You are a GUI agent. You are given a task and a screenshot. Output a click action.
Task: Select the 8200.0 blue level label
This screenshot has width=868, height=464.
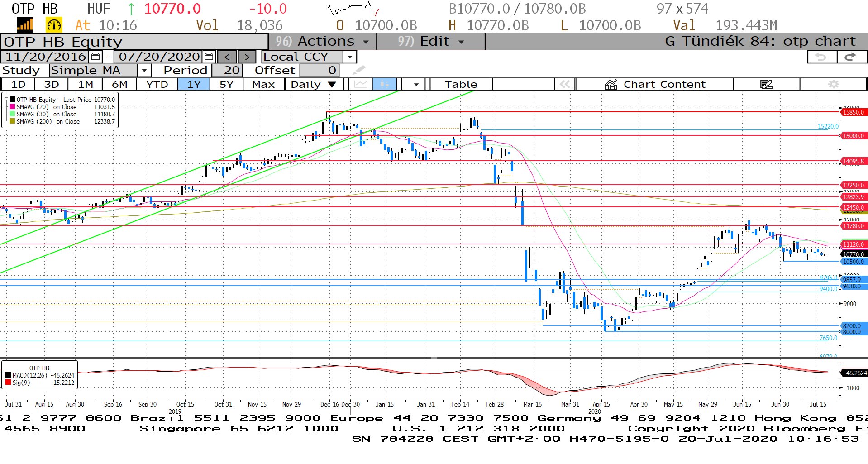click(854, 326)
